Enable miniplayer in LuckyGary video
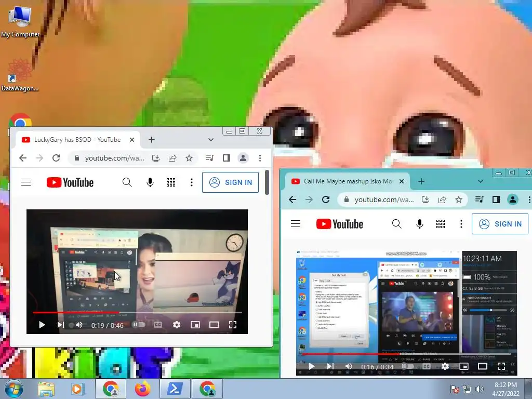This screenshot has height=399, width=532. 195,325
